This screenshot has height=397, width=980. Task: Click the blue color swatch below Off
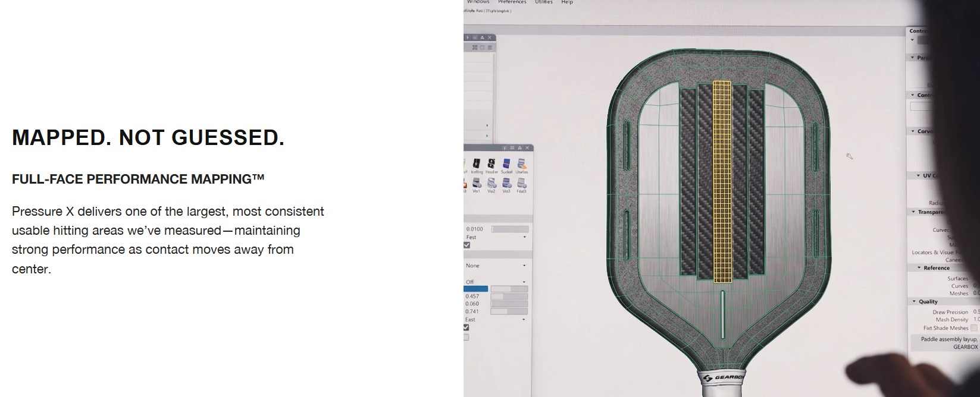pyautogui.click(x=476, y=289)
